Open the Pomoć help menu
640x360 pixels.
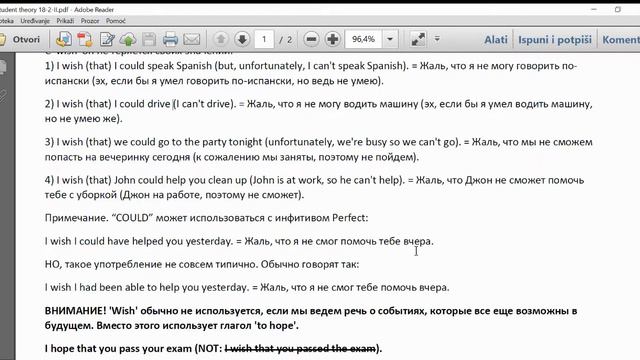116,21
